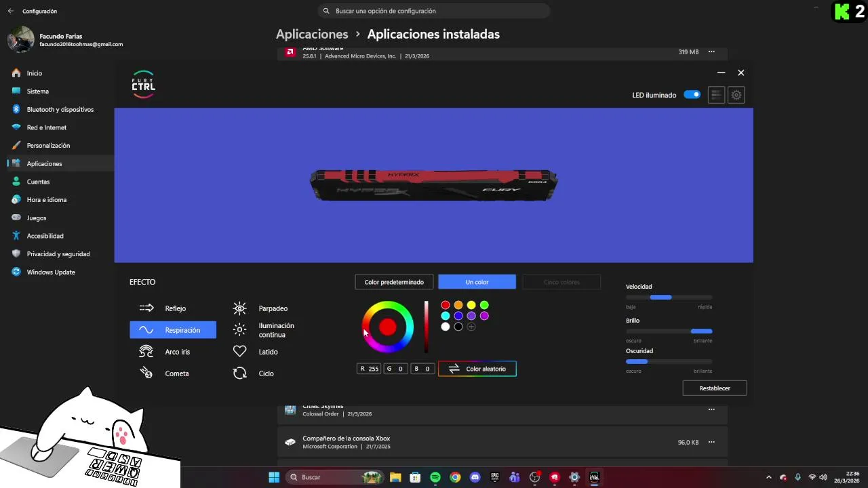The height and width of the screenshot is (488, 868).
Task: Open File Explorer from the taskbar
Action: 395,477
